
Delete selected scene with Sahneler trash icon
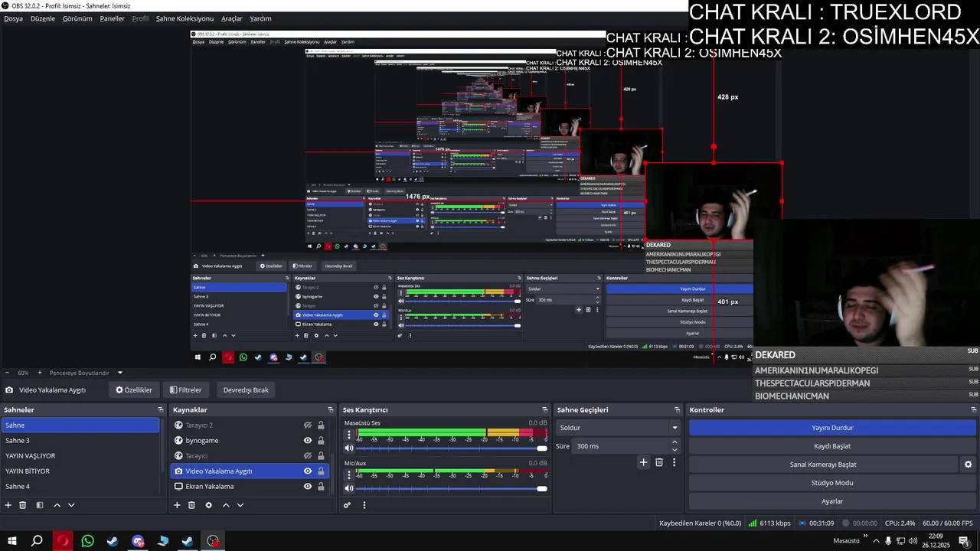23,505
